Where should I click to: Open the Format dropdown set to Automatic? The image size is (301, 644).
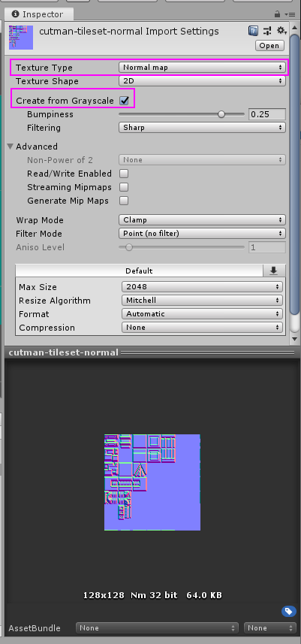click(202, 314)
